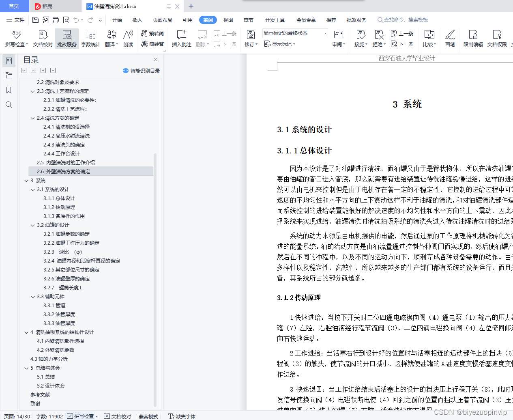
Task: Open the 拼写检查 spell check tool
Action: (x=17, y=39)
